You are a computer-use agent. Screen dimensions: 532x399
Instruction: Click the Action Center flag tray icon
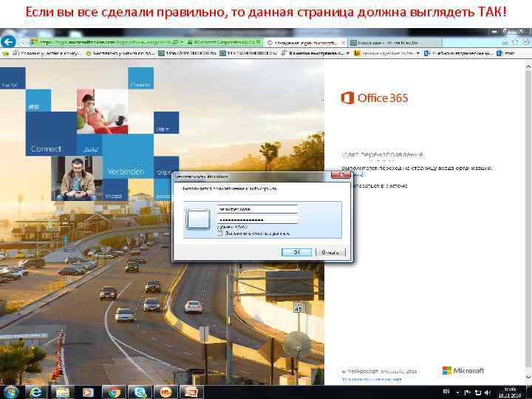tap(468, 392)
